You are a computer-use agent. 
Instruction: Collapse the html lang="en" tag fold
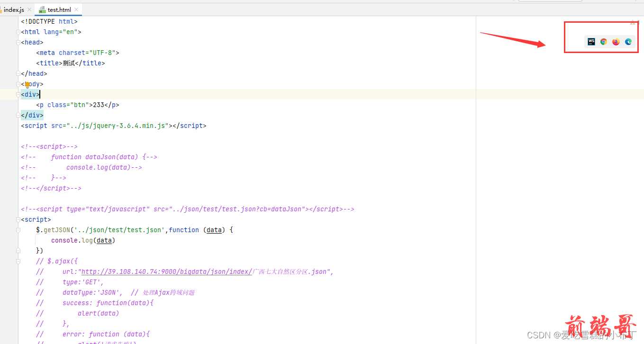click(18, 32)
